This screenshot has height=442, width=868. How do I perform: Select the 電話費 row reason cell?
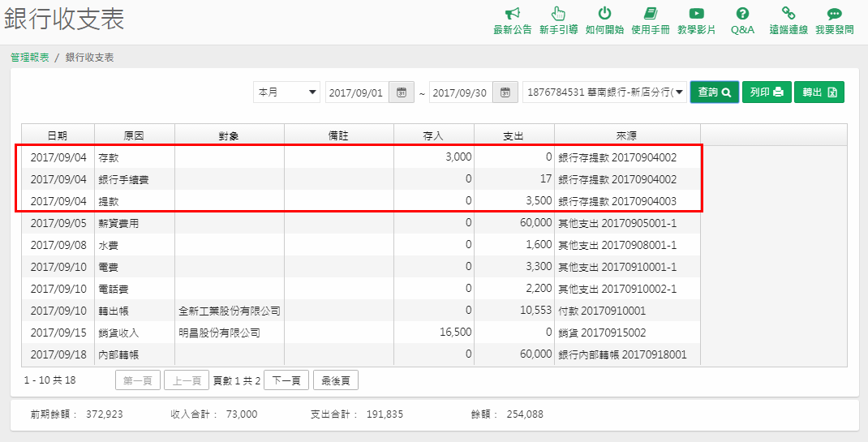coord(135,289)
